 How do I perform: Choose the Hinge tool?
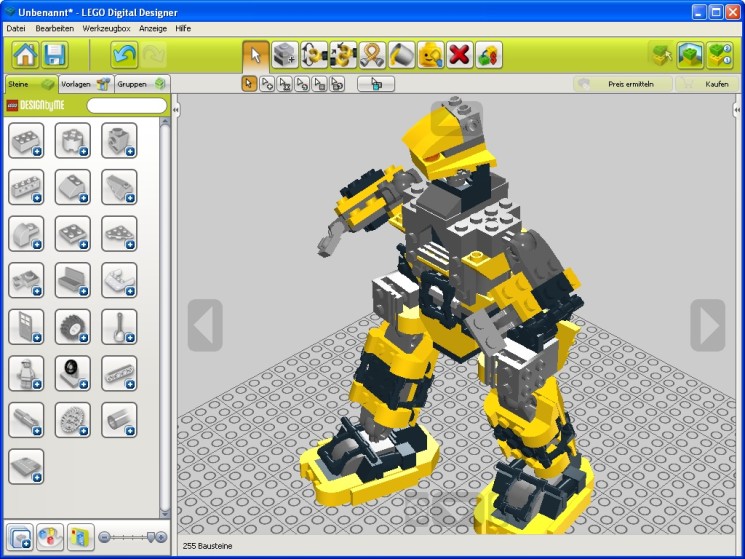coord(314,55)
